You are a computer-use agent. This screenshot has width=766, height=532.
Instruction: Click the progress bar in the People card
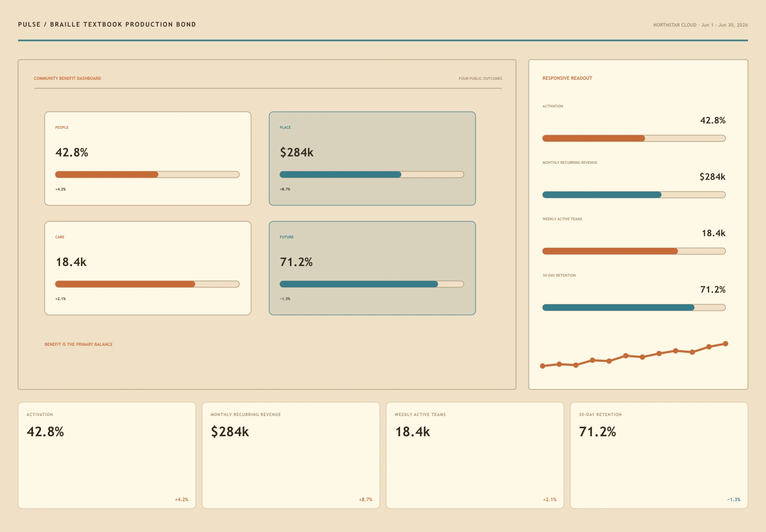click(147, 174)
